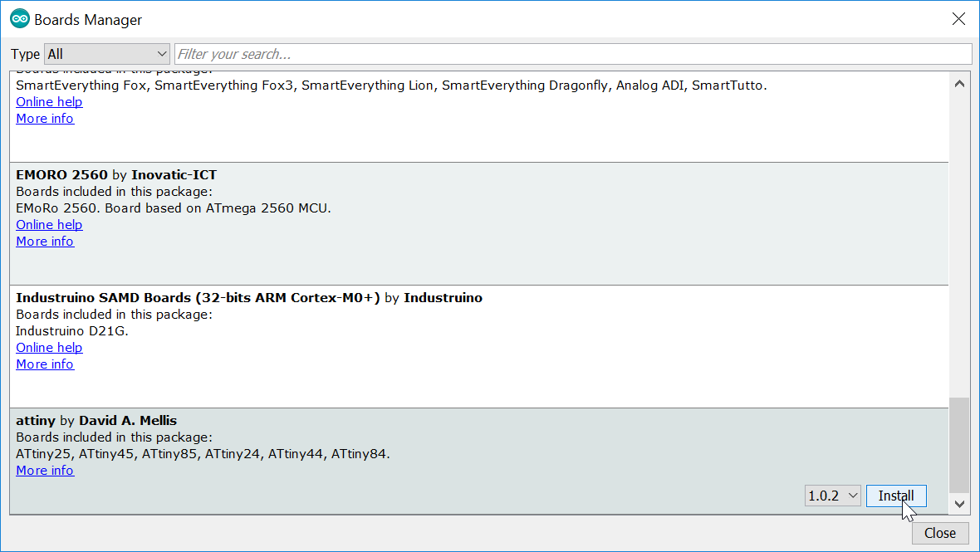Focus the 'Filter your search...' field
Screen dimensions: 980x552
coord(573,54)
